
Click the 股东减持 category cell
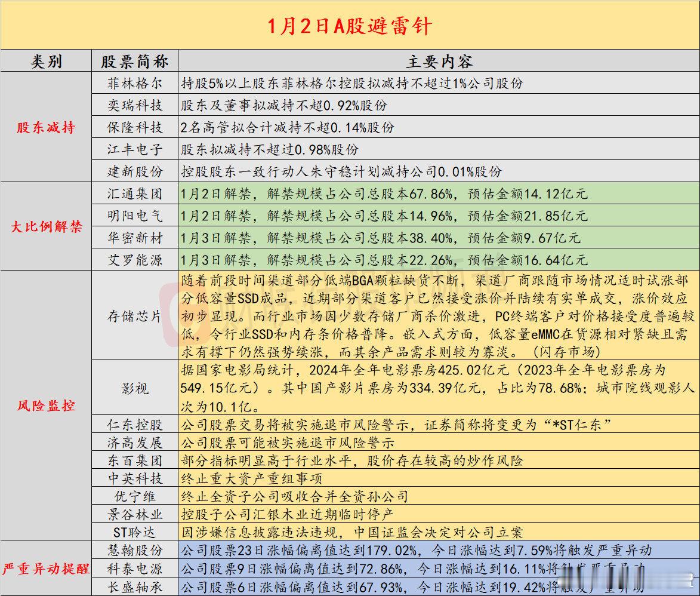[46, 127]
